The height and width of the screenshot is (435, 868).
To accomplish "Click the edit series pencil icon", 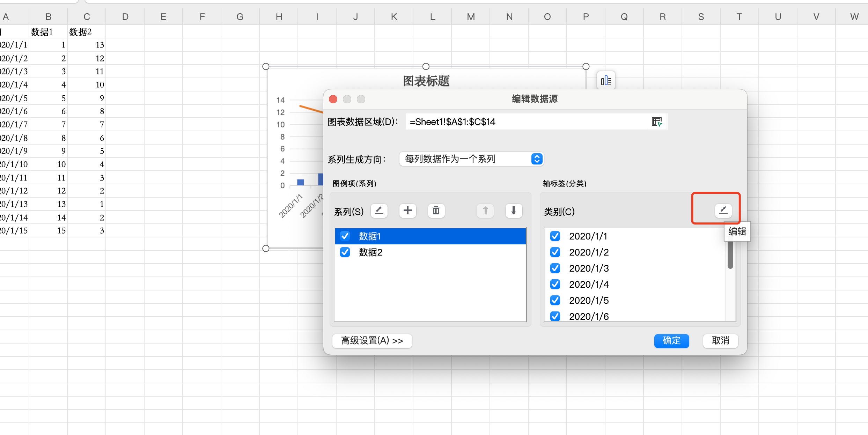I will click(x=379, y=211).
